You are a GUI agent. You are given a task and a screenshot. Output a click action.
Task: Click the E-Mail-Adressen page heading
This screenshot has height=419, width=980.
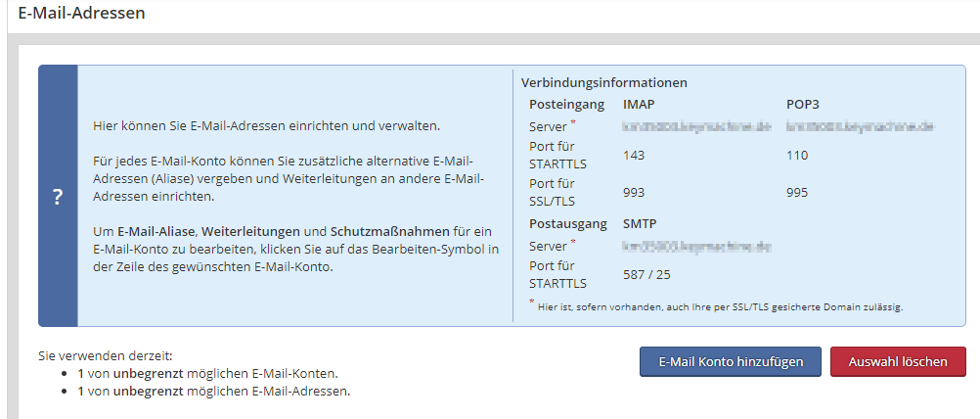[x=82, y=14]
